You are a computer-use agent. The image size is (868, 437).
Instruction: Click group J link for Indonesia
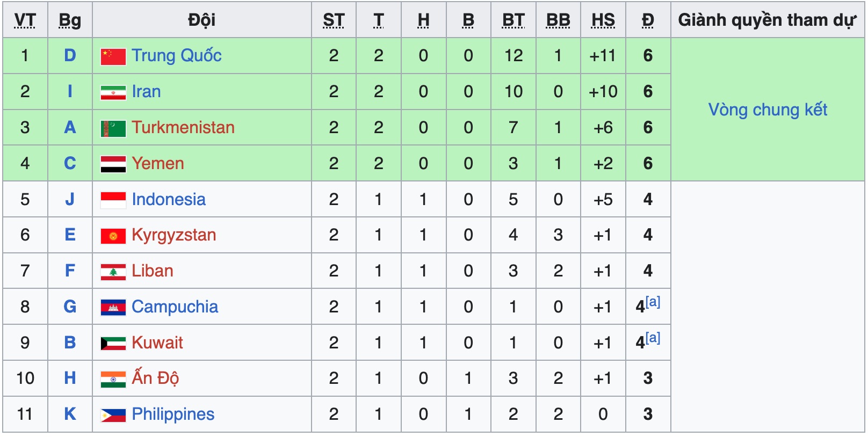click(70, 199)
